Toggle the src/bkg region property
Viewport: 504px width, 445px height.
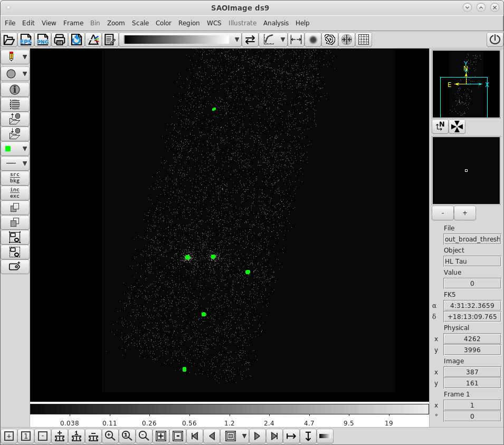(15, 178)
